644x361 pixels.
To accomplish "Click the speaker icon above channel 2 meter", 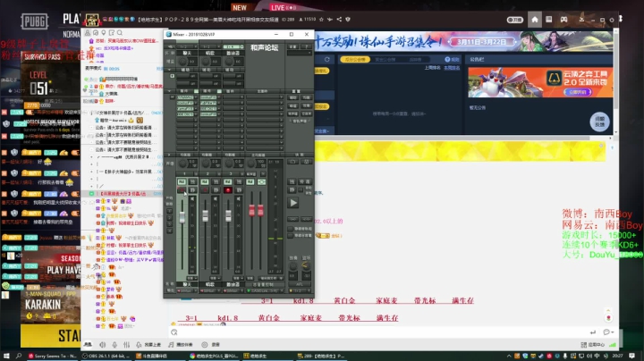I will 216,198.
